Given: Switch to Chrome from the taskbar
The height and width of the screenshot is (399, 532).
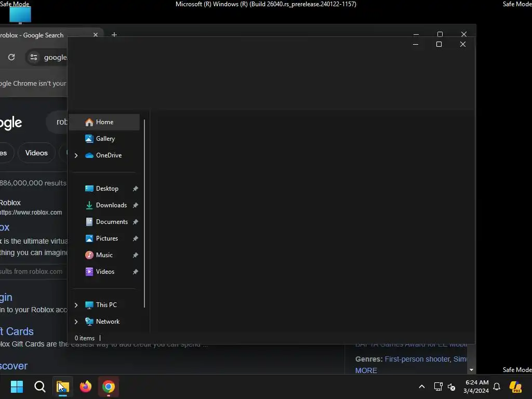Looking at the screenshot, I should tap(109, 387).
